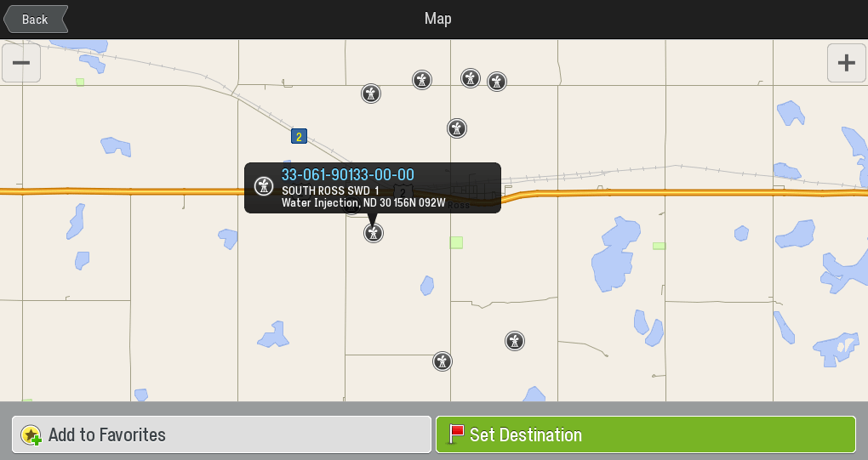The image size is (868, 460).
Task: Click the selected SOUTH ROSS SWD well marker
Action: [x=374, y=233]
